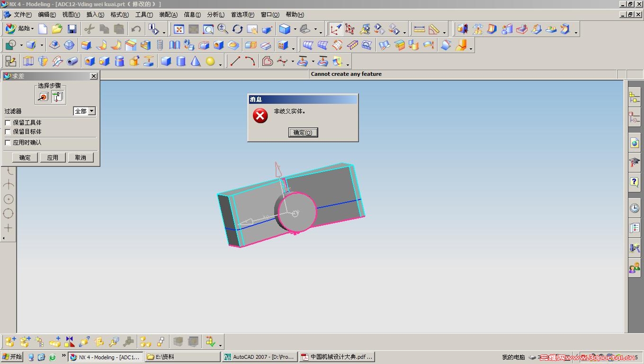Close the 求差 dialog with its X
The width and height of the screenshot is (644, 364).
(94, 76)
